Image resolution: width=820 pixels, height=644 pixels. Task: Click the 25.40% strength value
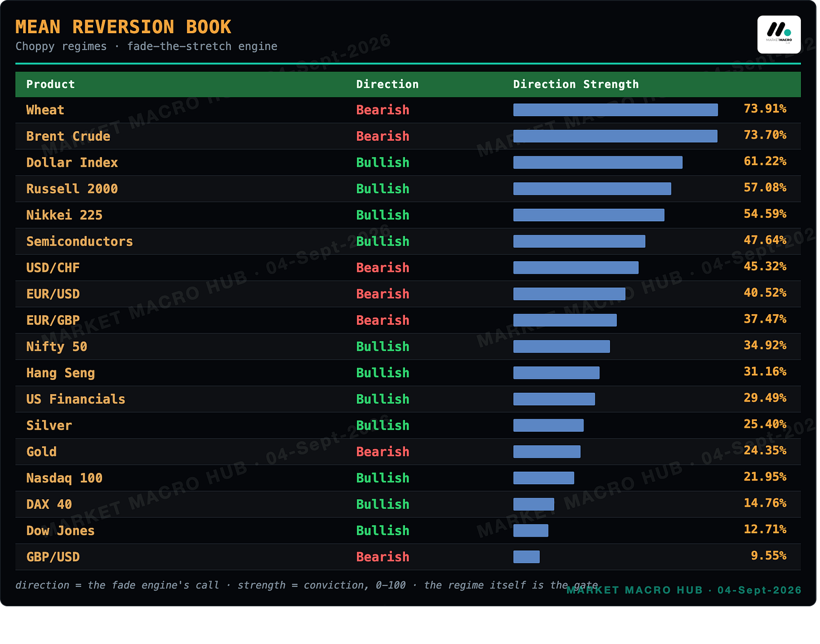[x=765, y=424]
